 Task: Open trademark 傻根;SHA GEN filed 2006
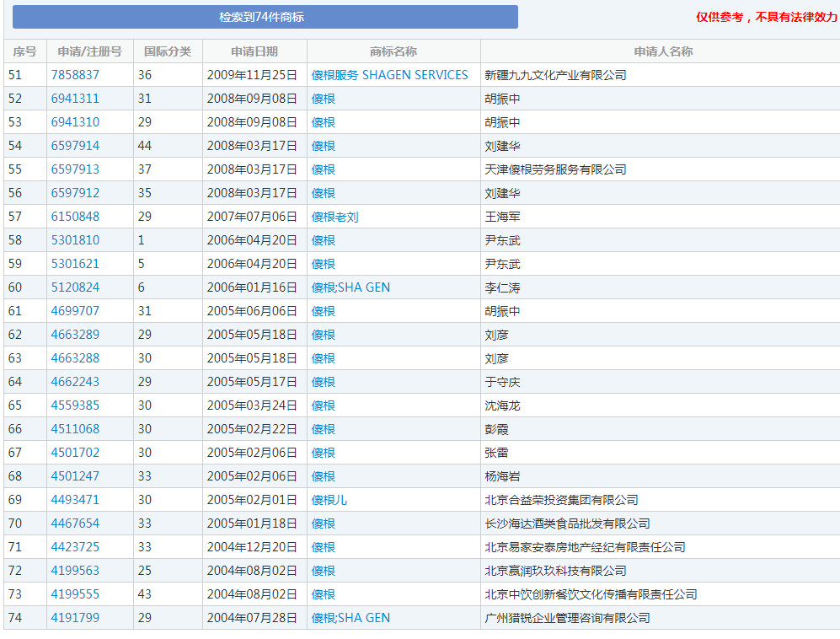click(x=349, y=287)
